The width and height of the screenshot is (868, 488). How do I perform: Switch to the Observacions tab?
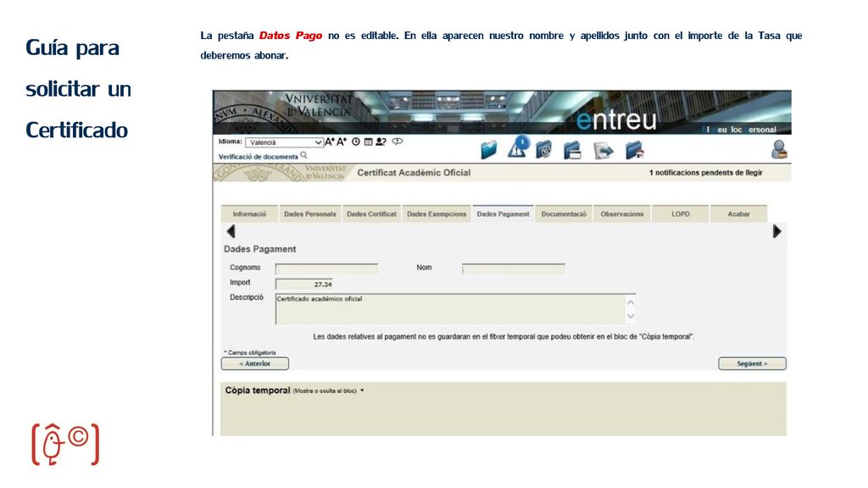[621, 214]
